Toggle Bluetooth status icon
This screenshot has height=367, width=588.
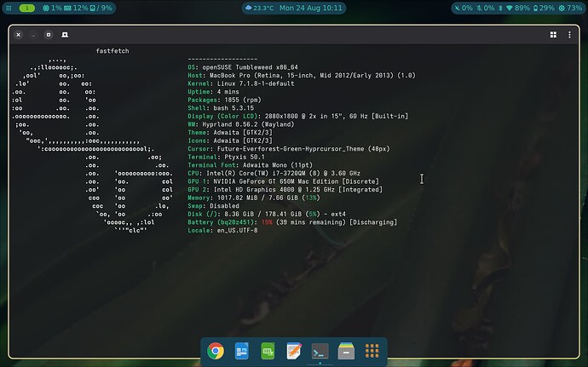click(x=500, y=8)
